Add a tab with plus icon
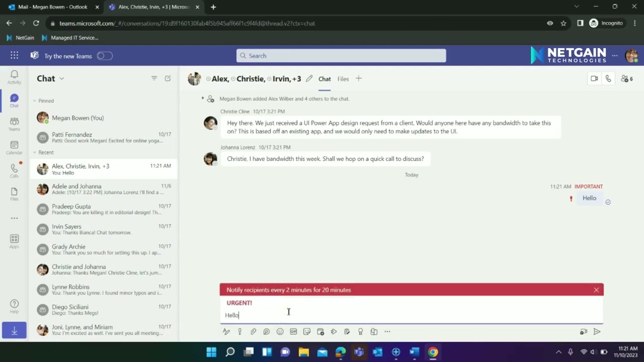The image size is (644, 362). [x=359, y=78]
